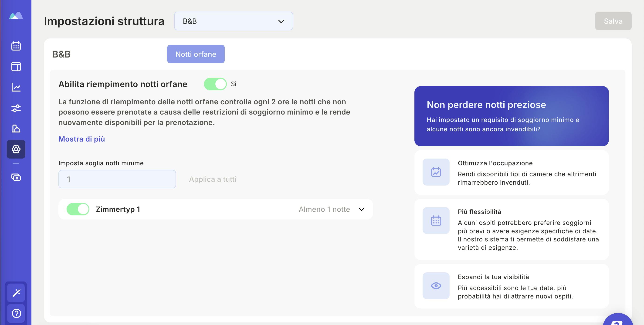Click the Espandi la tua visibilità heading

pos(494,277)
